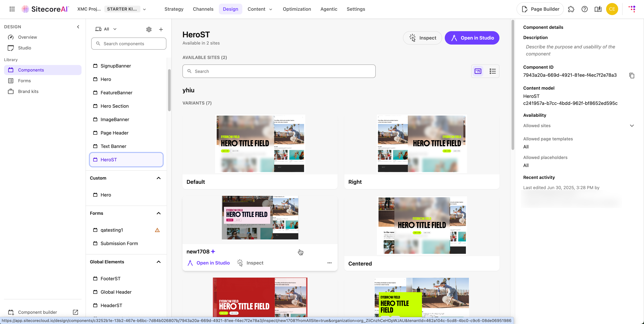644x324 pixels.
Task: Click Inspect on the new1708 card
Action: pyautogui.click(x=250, y=263)
